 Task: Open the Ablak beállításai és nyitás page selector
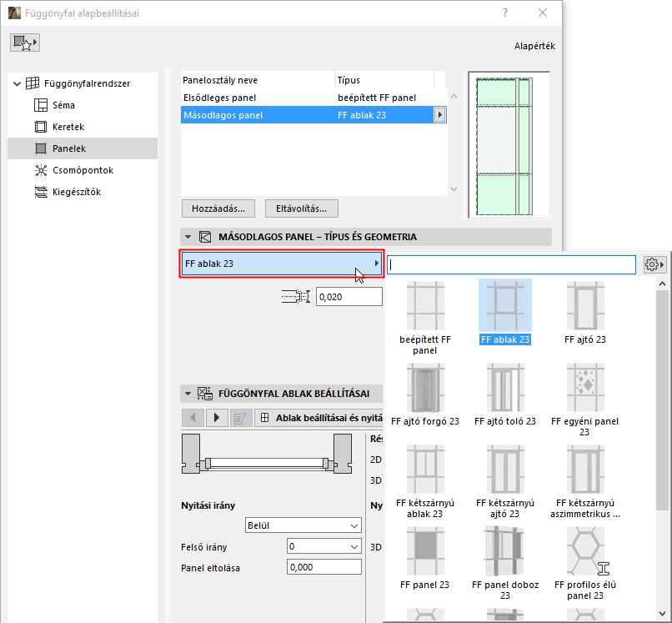click(x=318, y=418)
